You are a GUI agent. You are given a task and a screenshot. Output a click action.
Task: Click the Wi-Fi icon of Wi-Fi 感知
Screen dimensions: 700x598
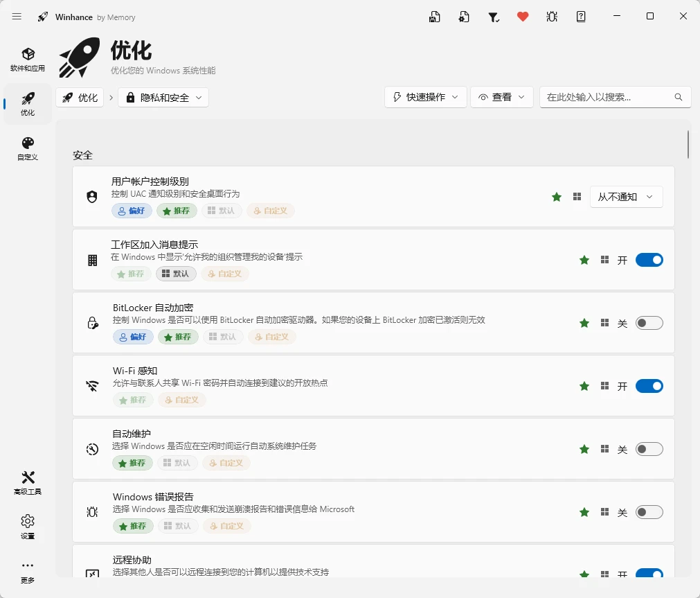pyautogui.click(x=92, y=386)
